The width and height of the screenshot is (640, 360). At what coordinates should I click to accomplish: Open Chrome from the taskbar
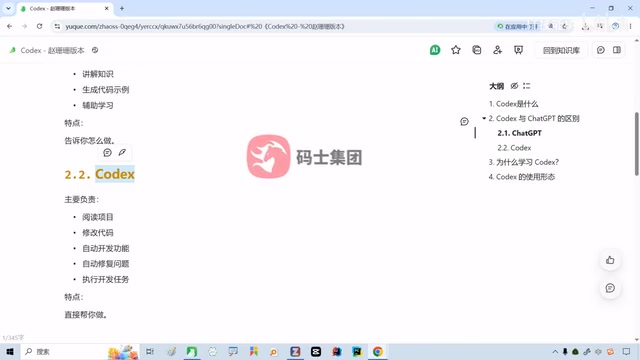coord(378,351)
